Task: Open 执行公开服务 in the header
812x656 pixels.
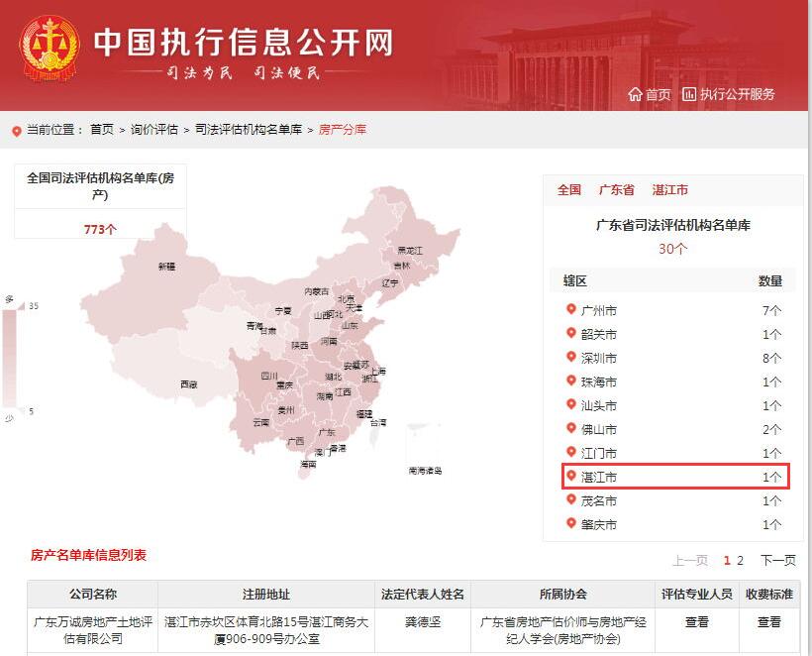Action: pyautogui.click(x=737, y=94)
